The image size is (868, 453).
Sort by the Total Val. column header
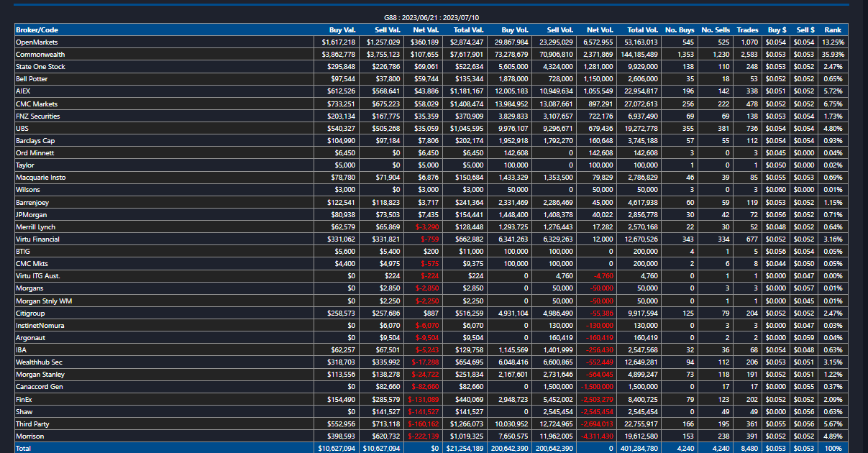[x=468, y=30]
